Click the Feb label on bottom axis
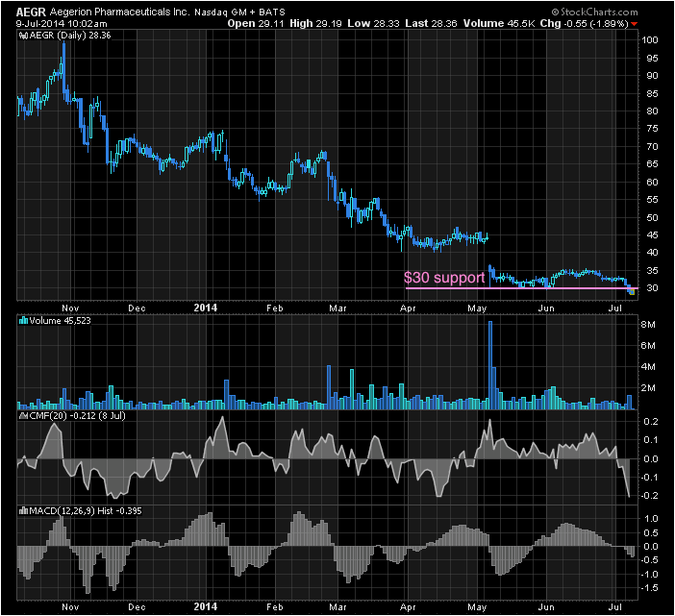675x616 pixels. pos(275,607)
